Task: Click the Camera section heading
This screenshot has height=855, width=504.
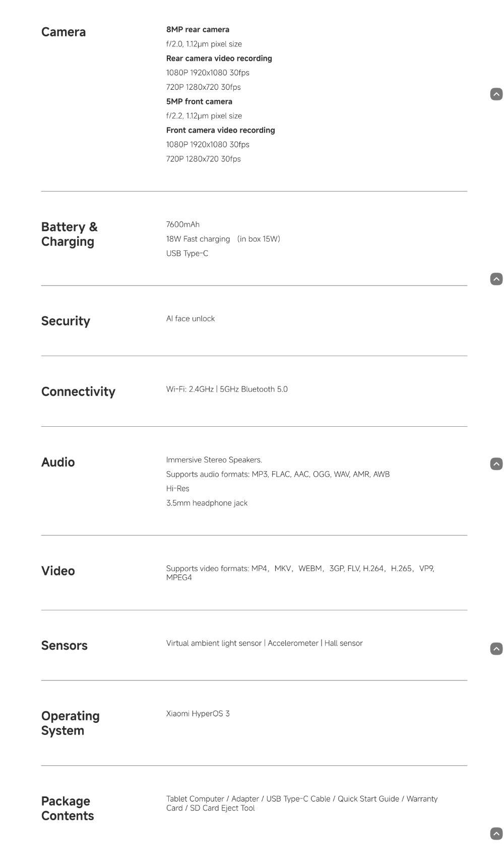Action: [64, 32]
